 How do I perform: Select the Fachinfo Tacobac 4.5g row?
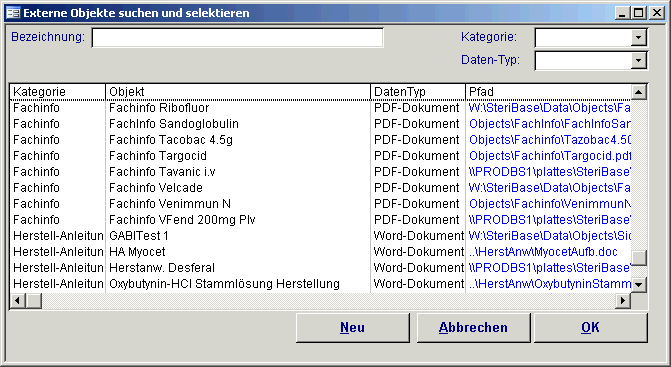coord(321,140)
